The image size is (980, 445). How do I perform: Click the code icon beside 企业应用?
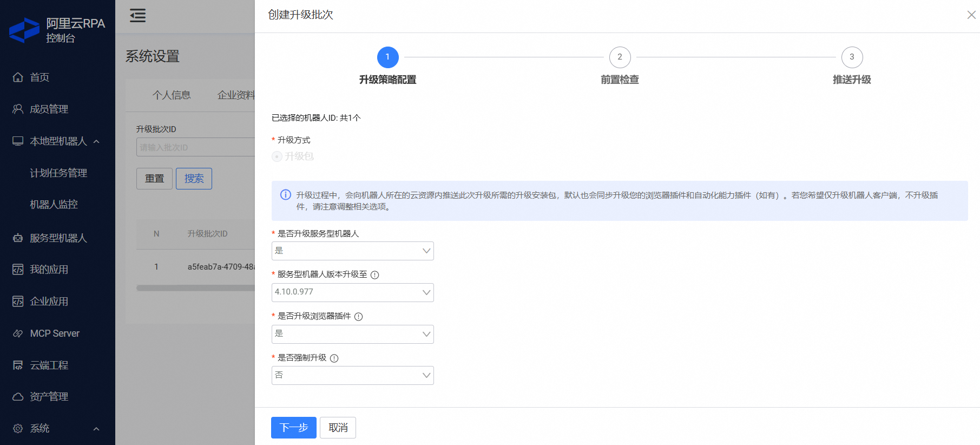pyautogui.click(x=18, y=301)
